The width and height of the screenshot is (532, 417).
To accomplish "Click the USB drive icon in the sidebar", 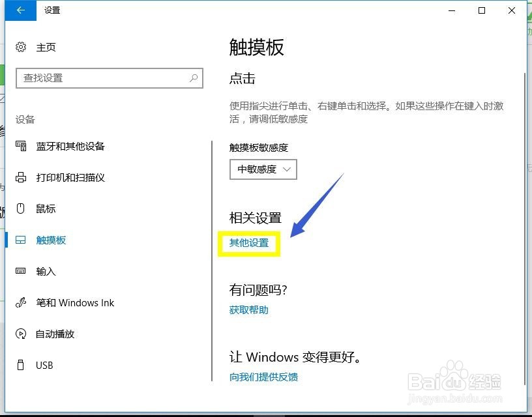I will 20,365.
